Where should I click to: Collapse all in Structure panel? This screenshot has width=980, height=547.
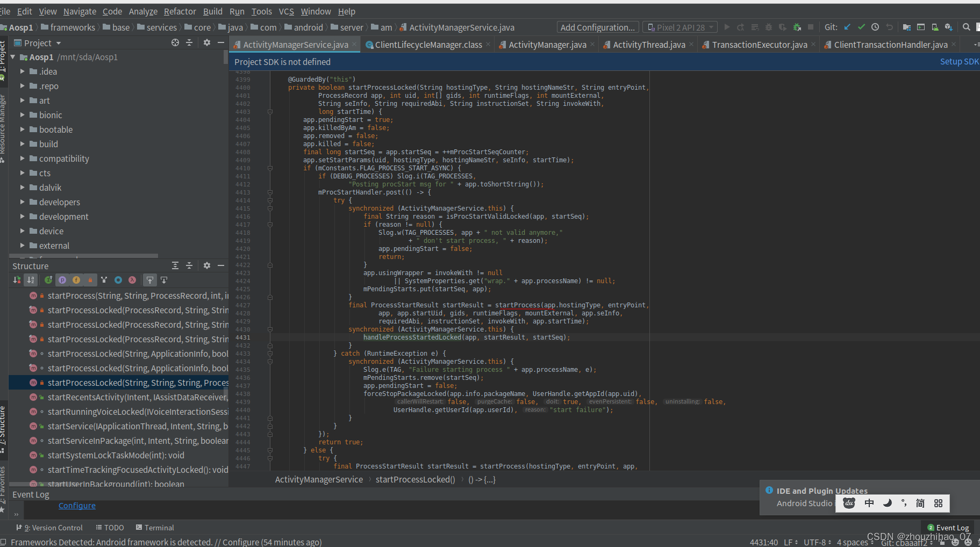pyautogui.click(x=189, y=265)
